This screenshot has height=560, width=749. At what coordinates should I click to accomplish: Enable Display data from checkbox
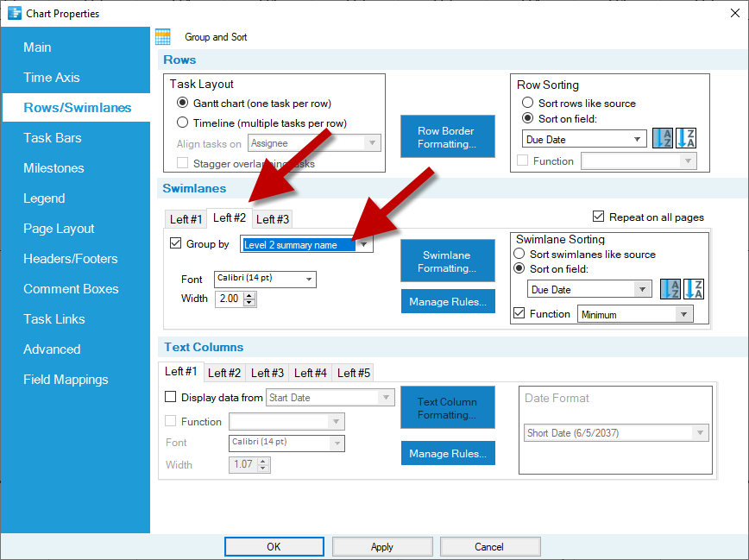(x=171, y=397)
